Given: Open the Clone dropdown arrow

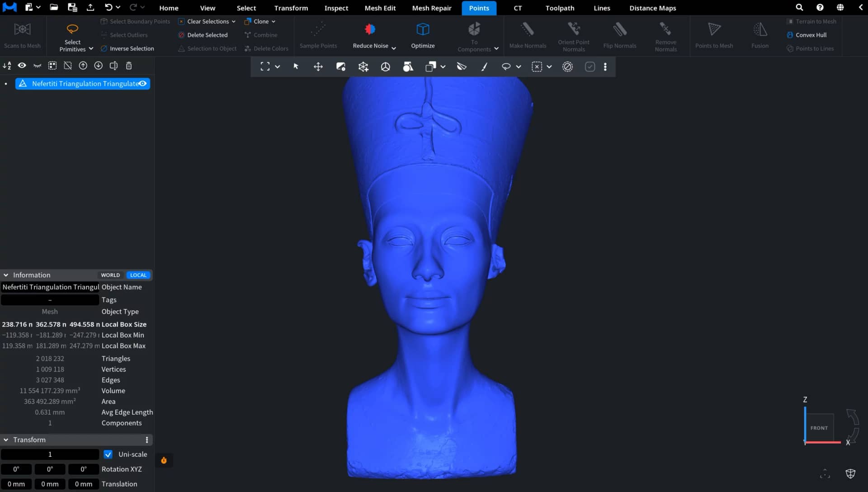Looking at the screenshot, I should 274,21.
